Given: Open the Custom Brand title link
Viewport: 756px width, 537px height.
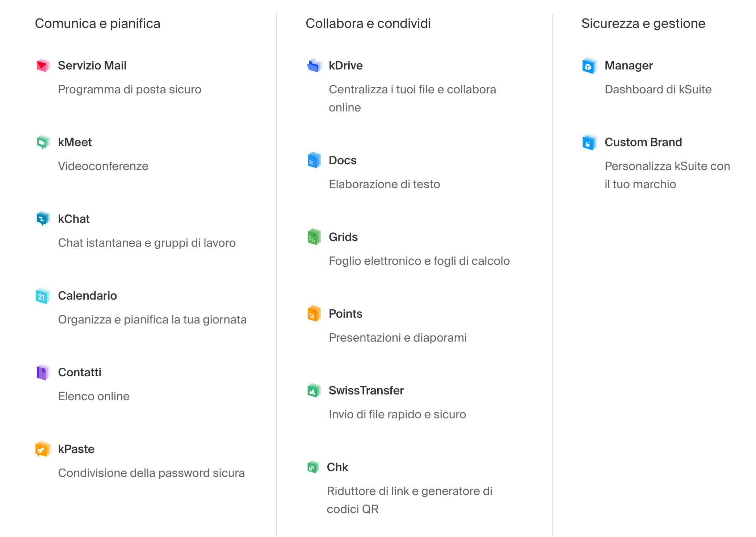Looking at the screenshot, I should [x=643, y=142].
